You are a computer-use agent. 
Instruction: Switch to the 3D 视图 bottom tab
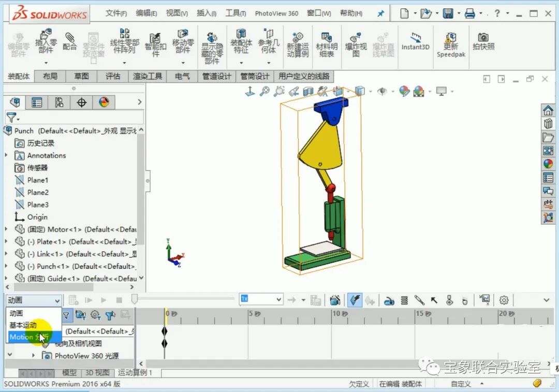pyautogui.click(x=97, y=373)
